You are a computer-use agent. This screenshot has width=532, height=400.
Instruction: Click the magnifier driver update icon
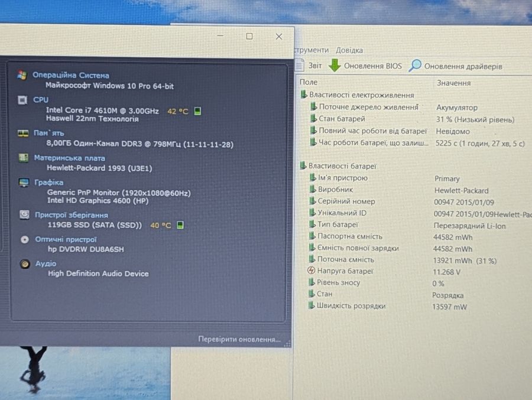[415, 66]
